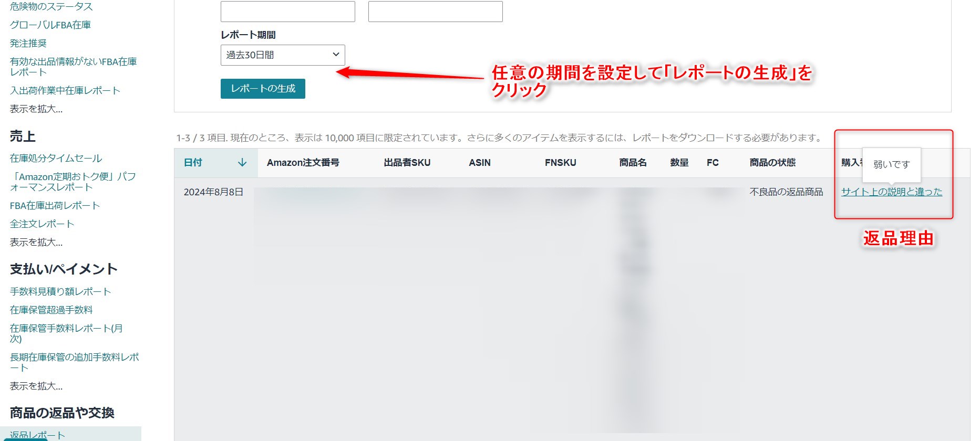
Task: Select 返品レポート in the sidebar
Action: (37, 435)
